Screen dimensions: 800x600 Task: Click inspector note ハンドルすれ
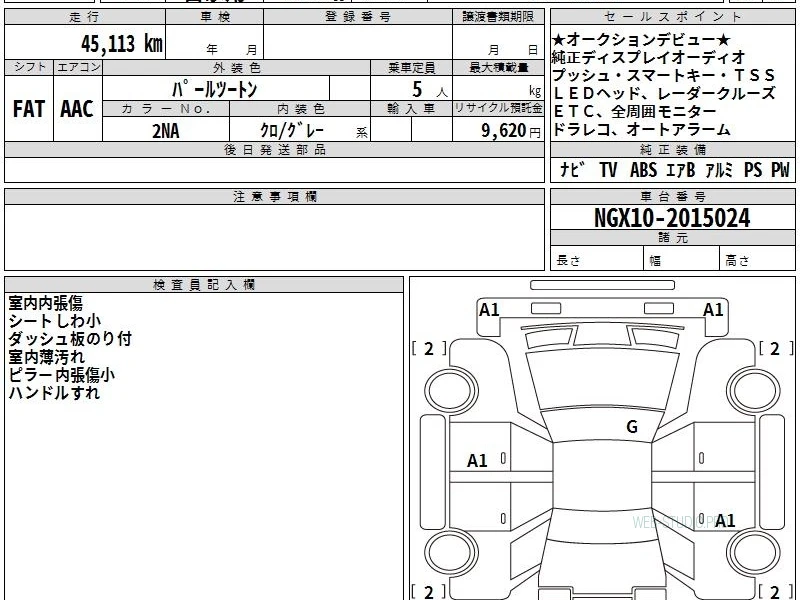click(x=54, y=393)
